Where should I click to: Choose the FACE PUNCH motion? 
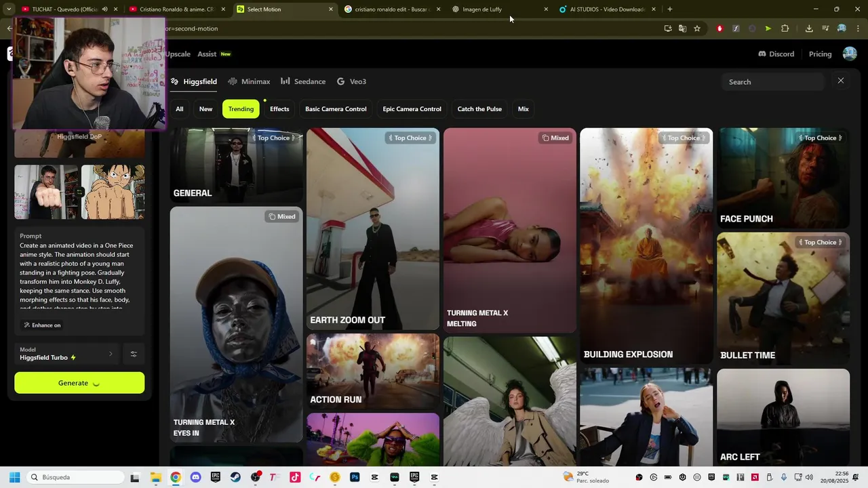[783, 178]
